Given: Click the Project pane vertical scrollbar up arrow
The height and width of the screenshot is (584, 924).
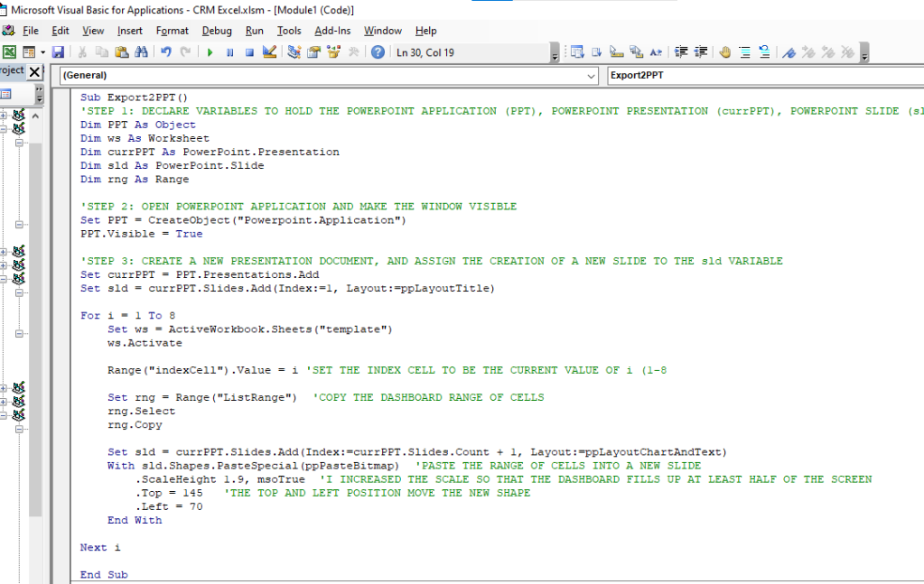Looking at the screenshot, I should pos(35,116).
